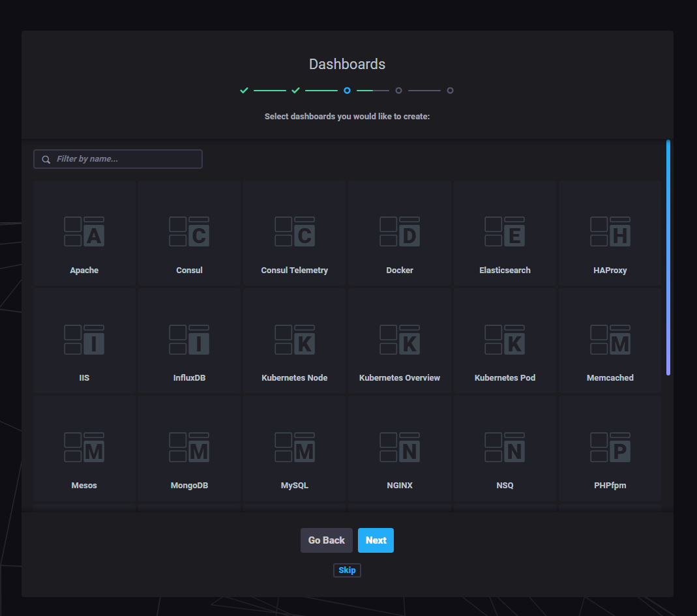This screenshot has width=697, height=616.
Task: Select the MySQL dashboard icon
Action: (x=294, y=447)
